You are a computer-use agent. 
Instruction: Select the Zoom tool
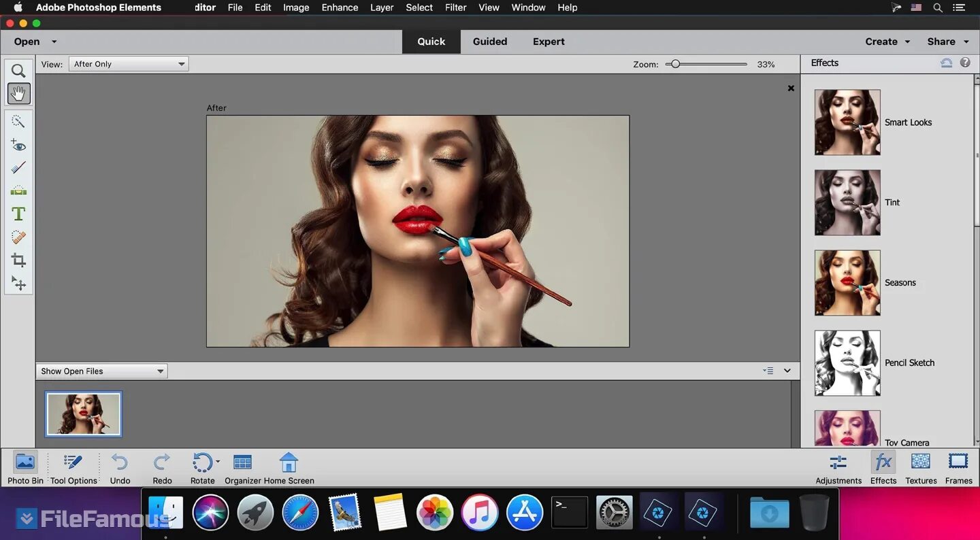(18, 71)
